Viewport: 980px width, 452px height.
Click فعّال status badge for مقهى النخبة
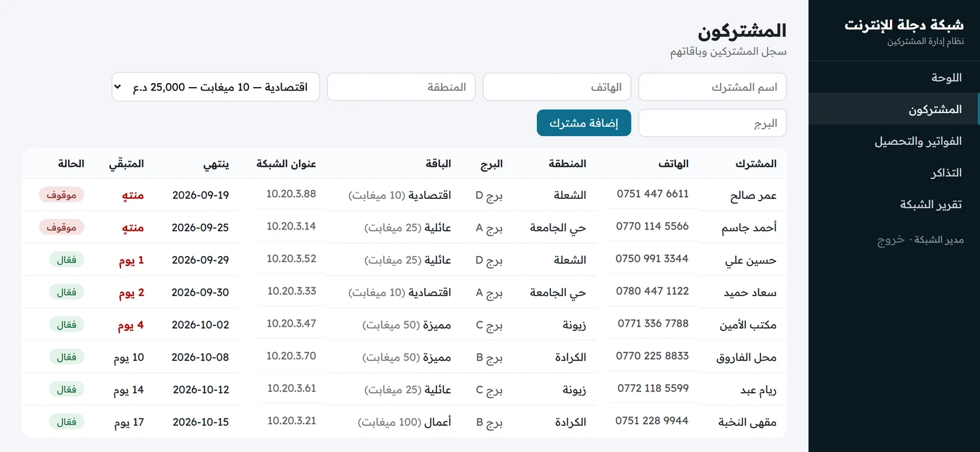pyautogui.click(x=67, y=422)
